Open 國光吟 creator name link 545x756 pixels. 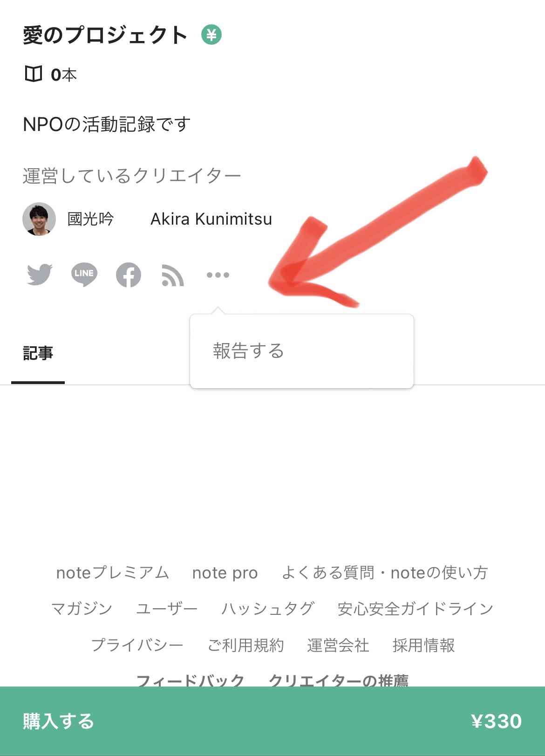point(91,219)
